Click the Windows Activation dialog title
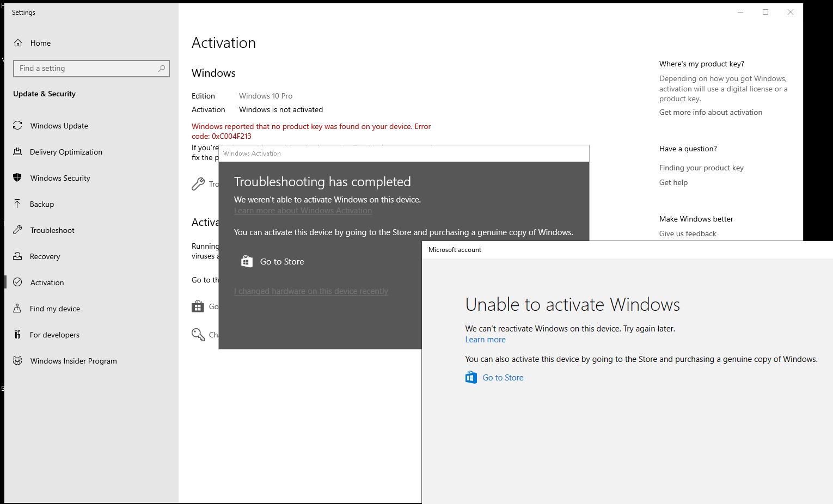Screen dimensions: 833x504 coord(252,153)
